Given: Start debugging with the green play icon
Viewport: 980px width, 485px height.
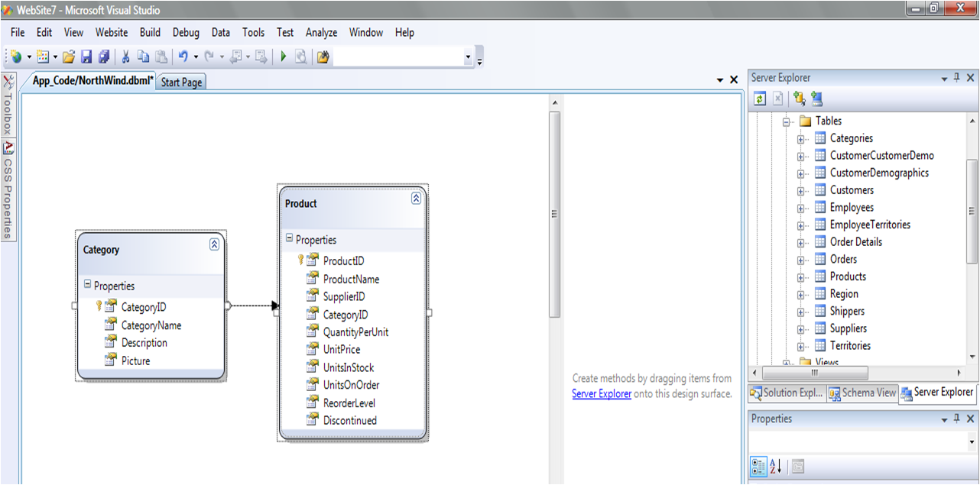Looking at the screenshot, I should tap(283, 57).
